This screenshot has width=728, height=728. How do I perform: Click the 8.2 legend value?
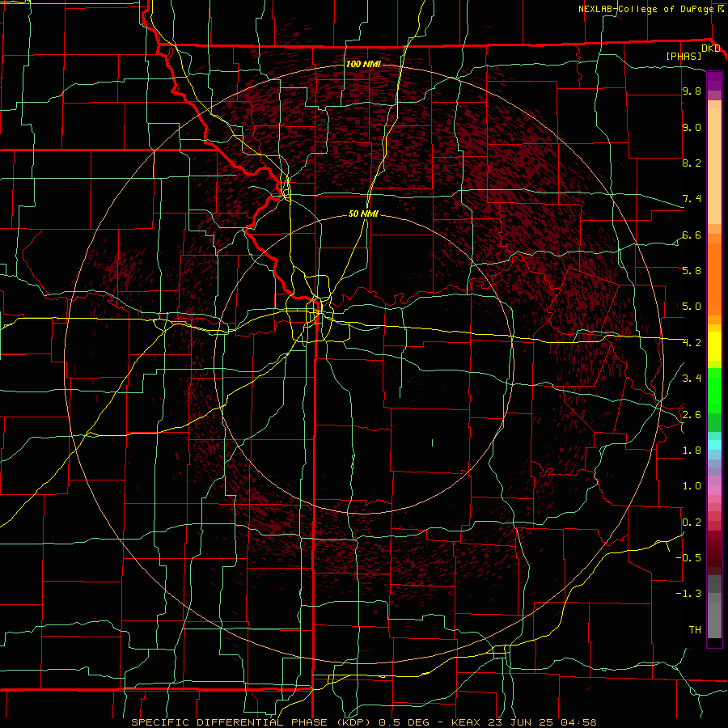pos(692,163)
